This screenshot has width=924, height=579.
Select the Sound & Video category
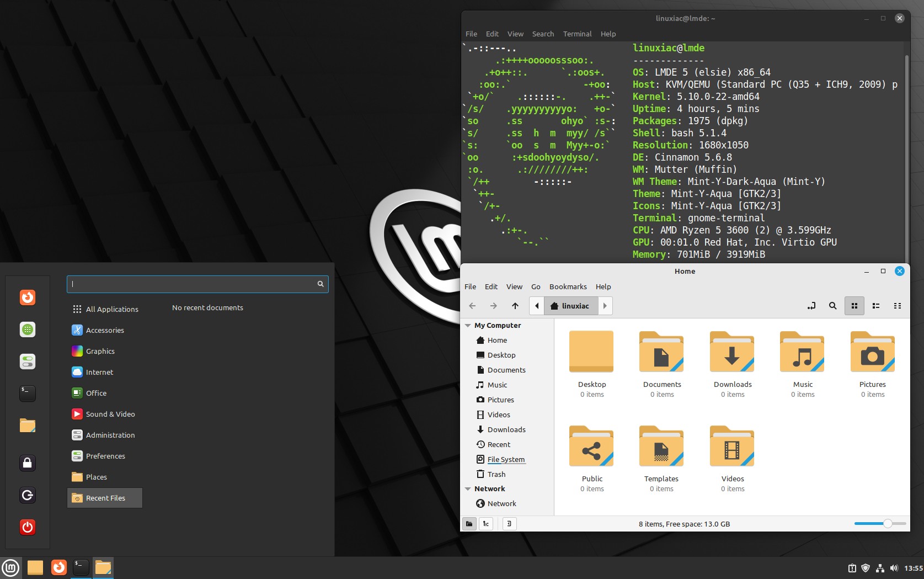[105, 414]
